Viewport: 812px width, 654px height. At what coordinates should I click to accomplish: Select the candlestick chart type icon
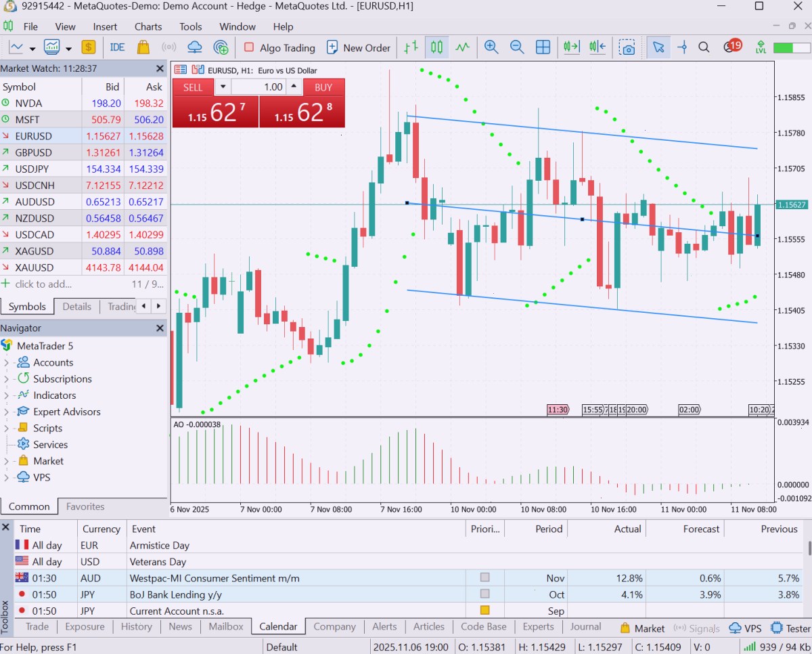coord(437,47)
